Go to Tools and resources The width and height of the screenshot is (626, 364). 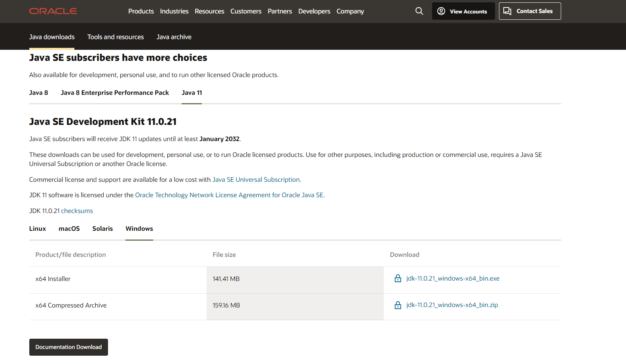point(116,37)
